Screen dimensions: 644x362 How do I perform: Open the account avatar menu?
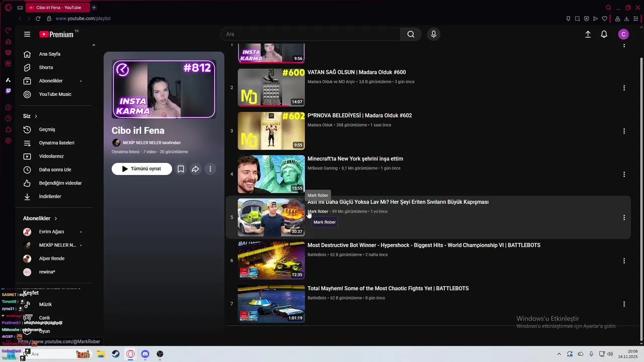(623, 34)
